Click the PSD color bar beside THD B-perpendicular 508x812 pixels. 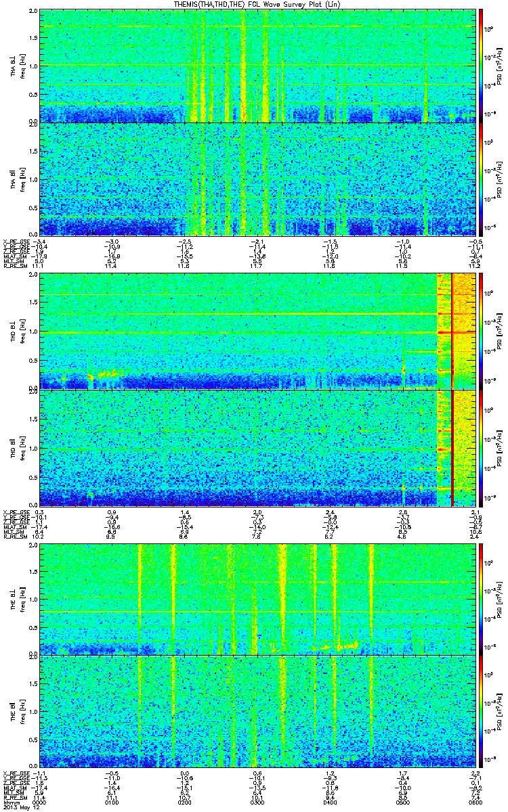pos(480,331)
